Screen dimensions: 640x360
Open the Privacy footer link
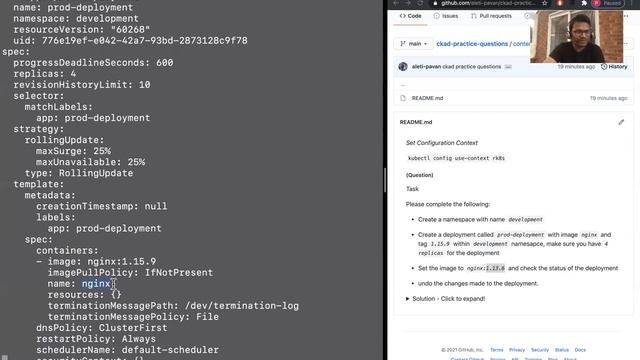[517, 350]
